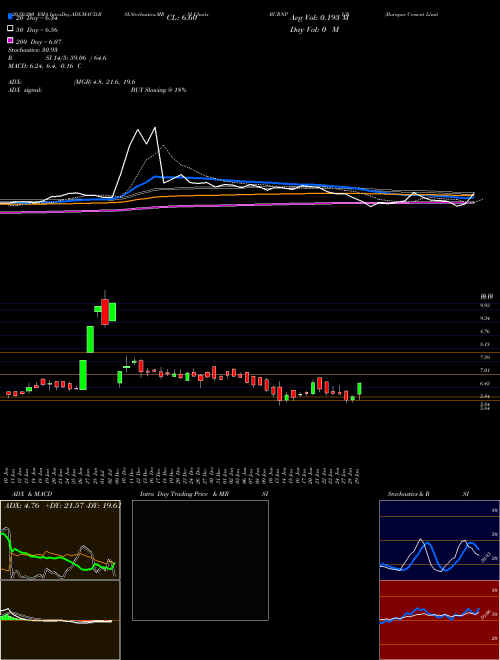Click the 8.76 price axis label

pos(485,331)
